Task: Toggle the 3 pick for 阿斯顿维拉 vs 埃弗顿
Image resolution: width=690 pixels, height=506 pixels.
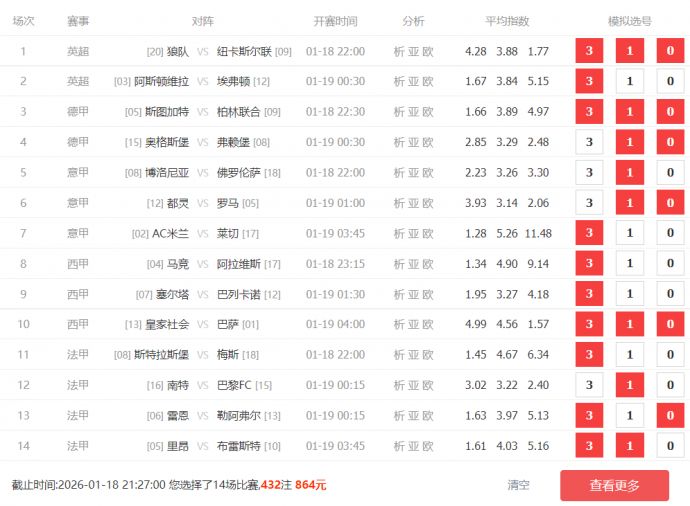Action: coord(589,82)
